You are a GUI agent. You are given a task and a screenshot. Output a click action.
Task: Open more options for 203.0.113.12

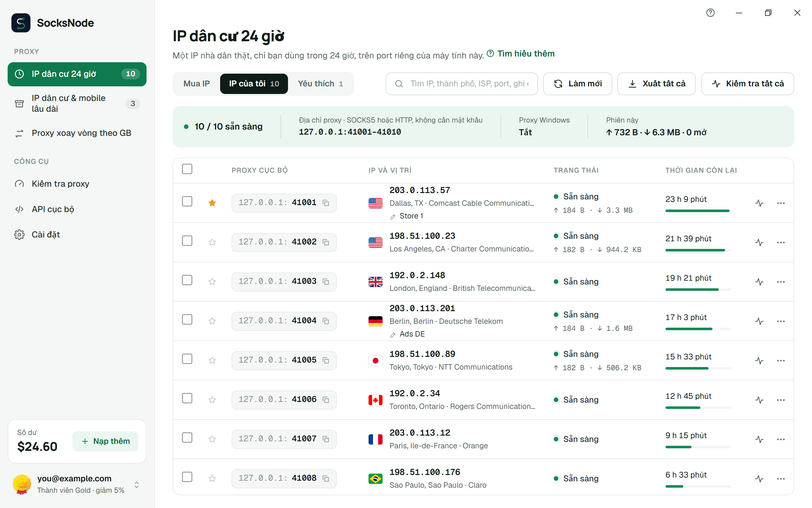(x=781, y=439)
